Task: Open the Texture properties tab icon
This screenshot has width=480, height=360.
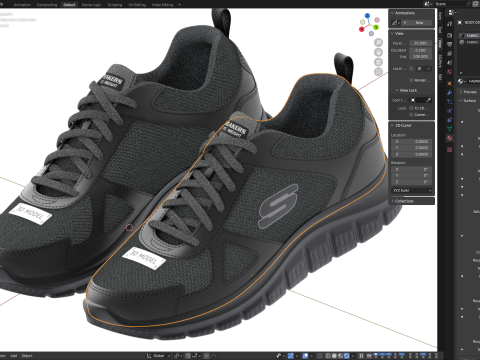Action: point(450,149)
